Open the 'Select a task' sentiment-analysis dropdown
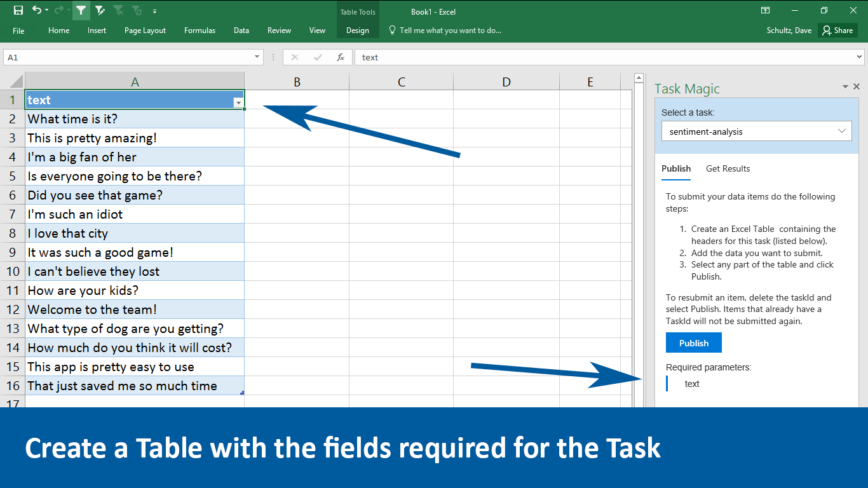This screenshot has height=488, width=868. pos(756,132)
